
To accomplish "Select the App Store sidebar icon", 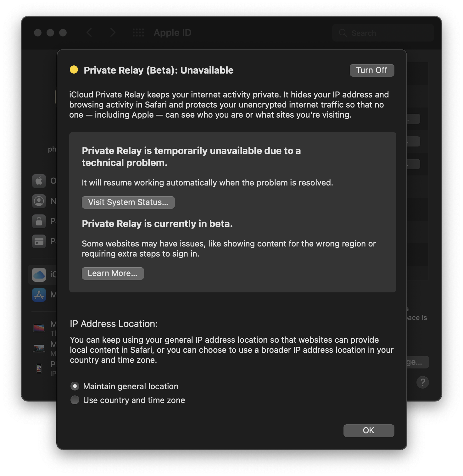I will coord(39,295).
